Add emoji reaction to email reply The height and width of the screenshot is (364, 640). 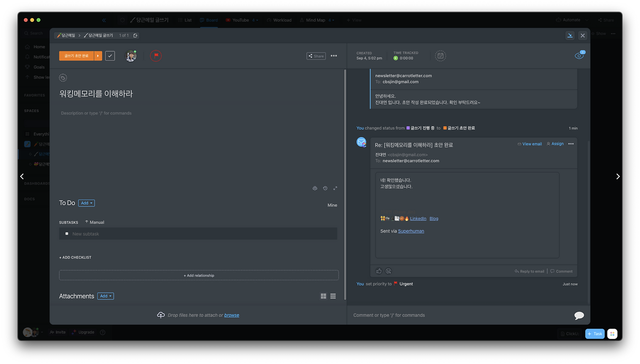click(x=388, y=271)
